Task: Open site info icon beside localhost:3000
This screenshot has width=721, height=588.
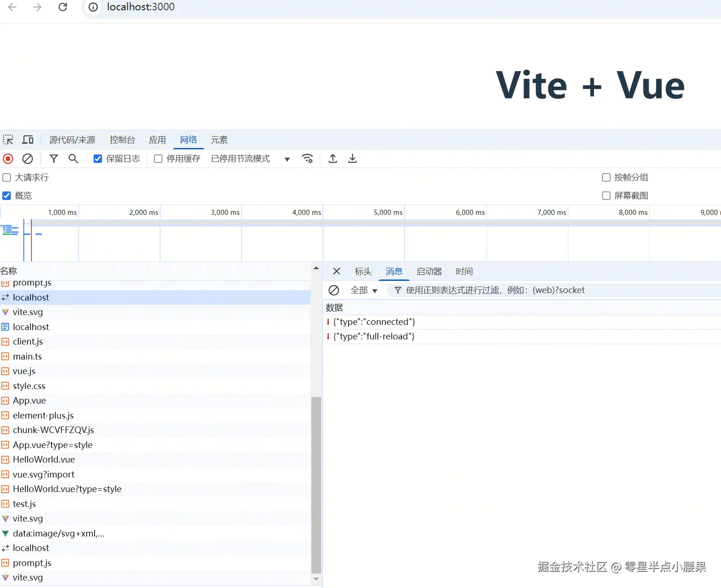Action: pyautogui.click(x=93, y=7)
